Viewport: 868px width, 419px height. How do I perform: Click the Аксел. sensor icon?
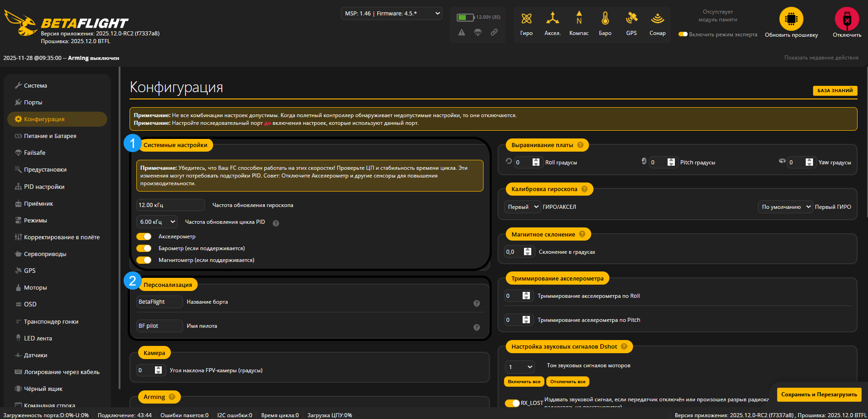coord(552,23)
